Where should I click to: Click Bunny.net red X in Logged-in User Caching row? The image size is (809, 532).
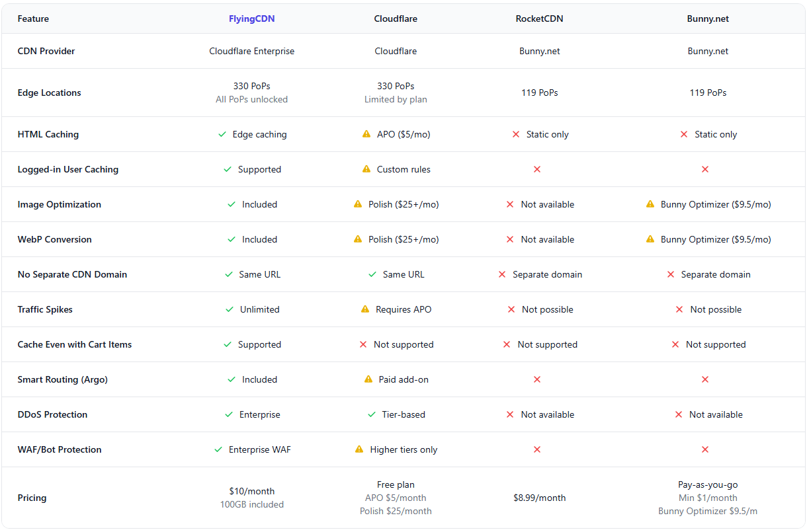click(705, 169)
